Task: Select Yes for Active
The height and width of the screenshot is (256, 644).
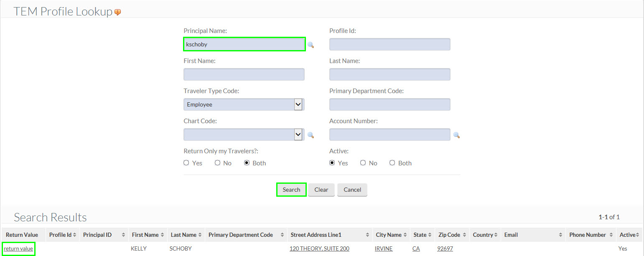Action: (332, 163)
